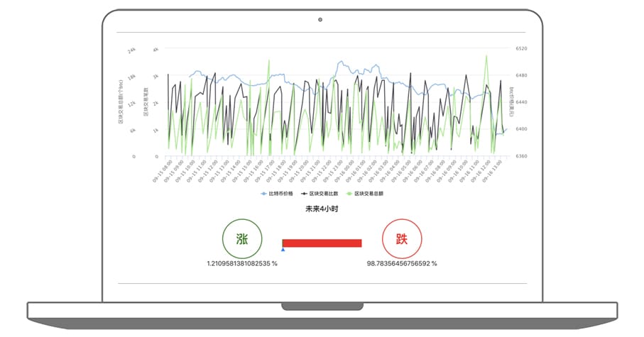The height and width of the screenshot is (337, 644).
Task: Click the 未来4小时 heading
Action: point(322,209)
